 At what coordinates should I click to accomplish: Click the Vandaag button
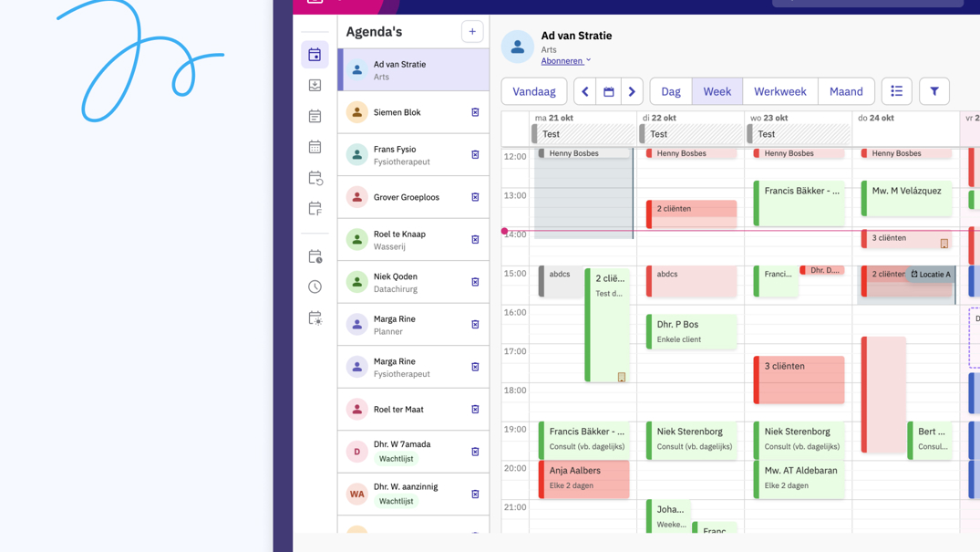[x=534, y=91]
